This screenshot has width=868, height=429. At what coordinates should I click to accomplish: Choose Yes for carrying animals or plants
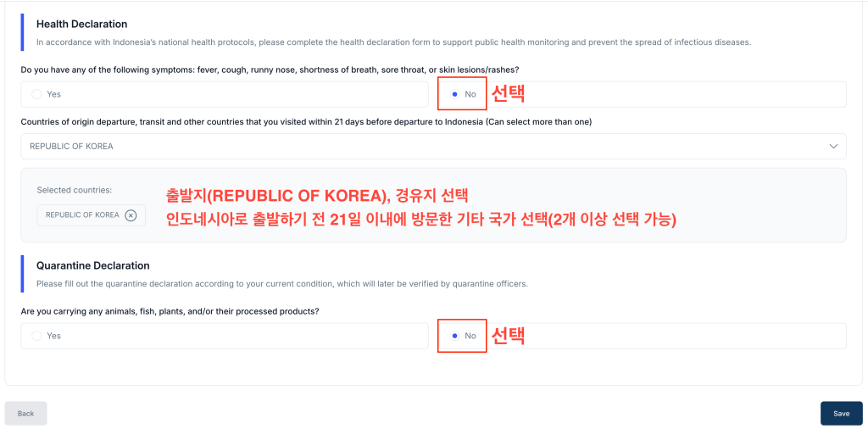[x=36, y=336]
